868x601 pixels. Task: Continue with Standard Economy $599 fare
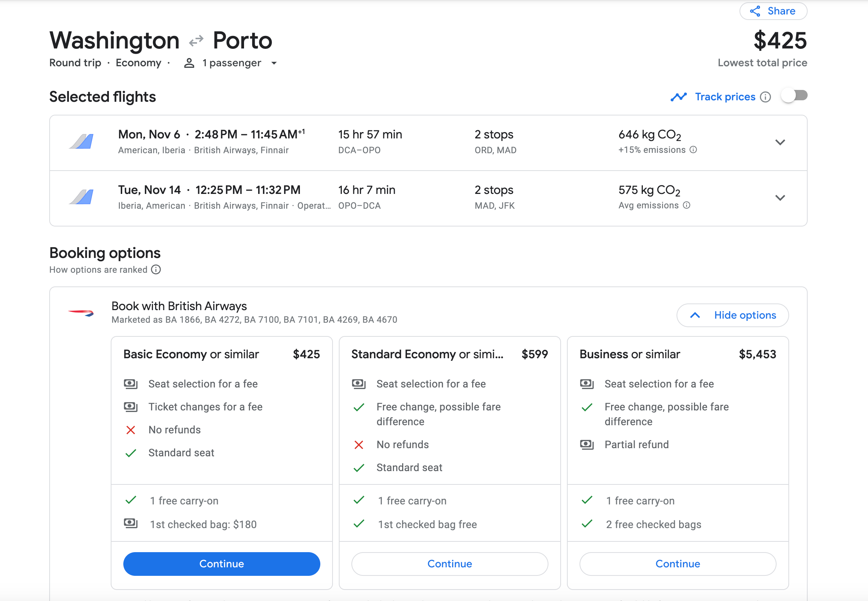[450, 564]
